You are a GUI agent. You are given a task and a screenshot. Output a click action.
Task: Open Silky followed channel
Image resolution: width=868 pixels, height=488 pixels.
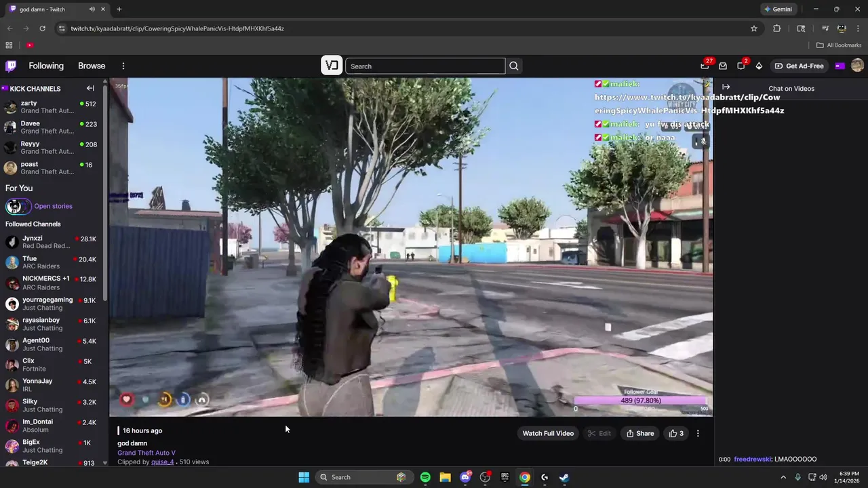[51, 405]
